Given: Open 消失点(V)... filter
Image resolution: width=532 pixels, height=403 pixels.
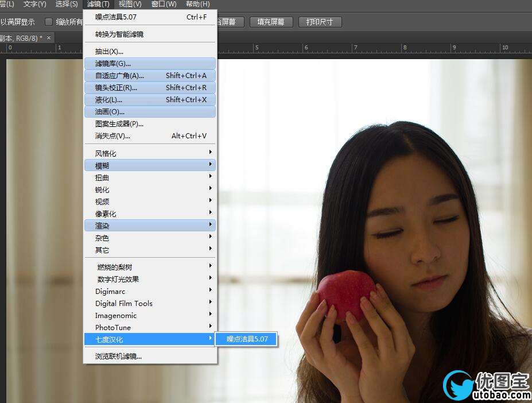Looking at the screenshot, I should [150, 136].
